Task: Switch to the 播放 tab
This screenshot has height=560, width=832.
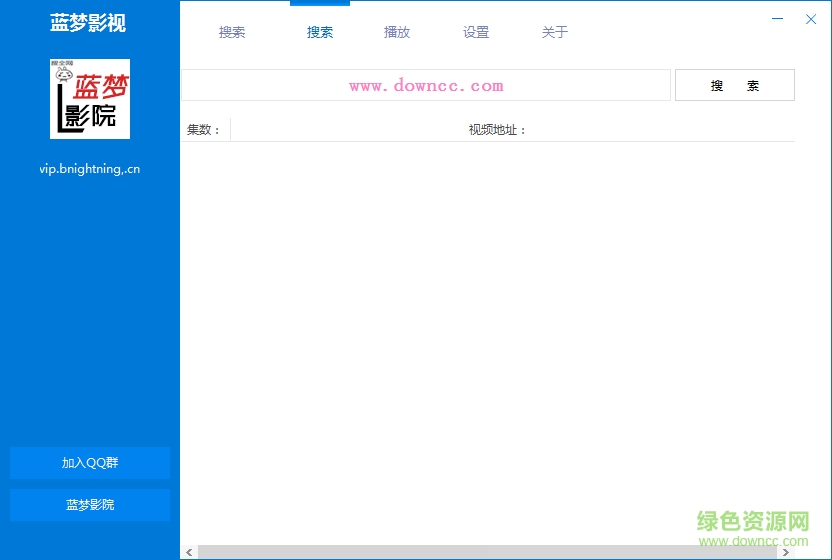Action: [x=397, y=32]
